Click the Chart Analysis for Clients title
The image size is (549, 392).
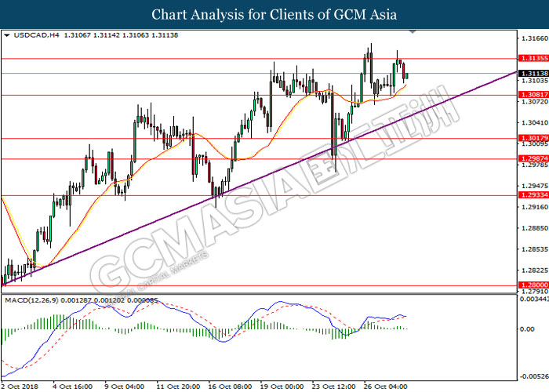coord(274,15)
